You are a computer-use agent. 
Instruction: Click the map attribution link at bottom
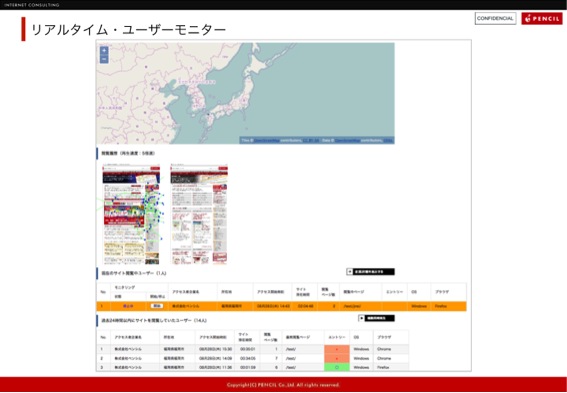317,140
